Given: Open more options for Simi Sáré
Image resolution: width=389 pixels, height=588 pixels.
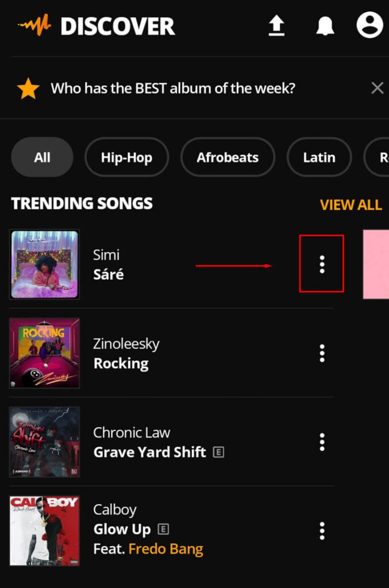Looking at the screenshot, I should point(322,264).
